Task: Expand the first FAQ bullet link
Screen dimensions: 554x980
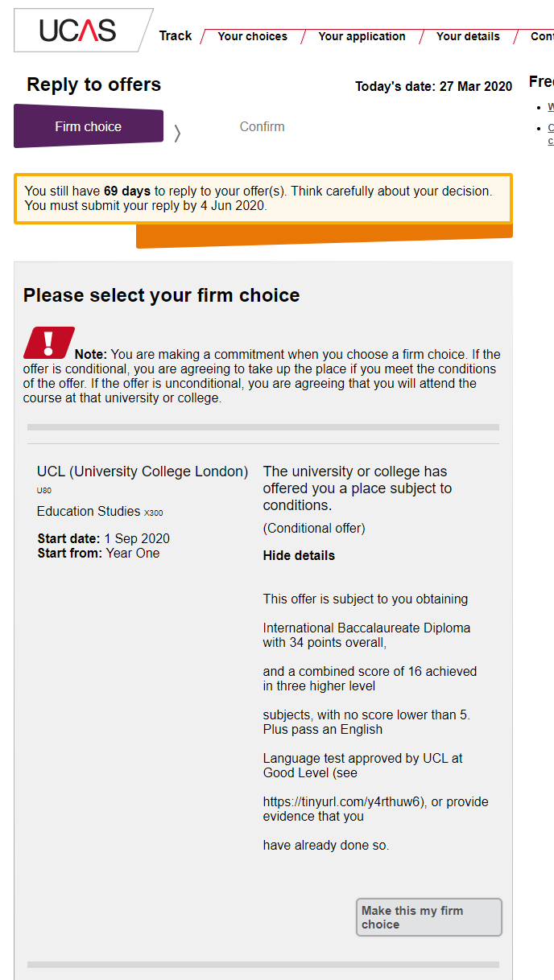Action: click(x=550, y=106)
